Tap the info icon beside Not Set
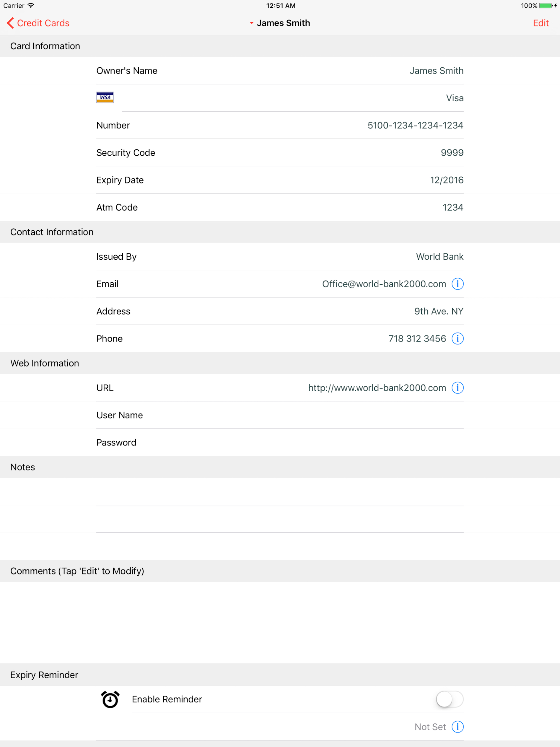560x747 pixels. [457, 726]
